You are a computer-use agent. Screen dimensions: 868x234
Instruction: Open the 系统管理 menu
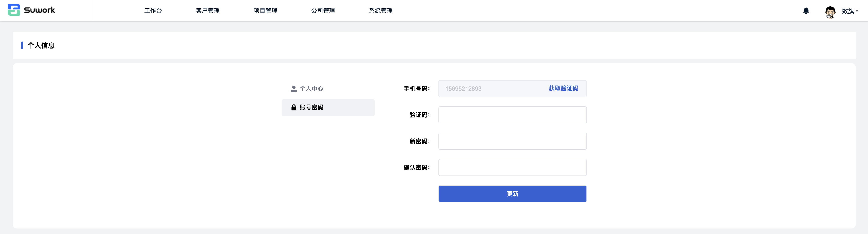[x=380, y=11]
